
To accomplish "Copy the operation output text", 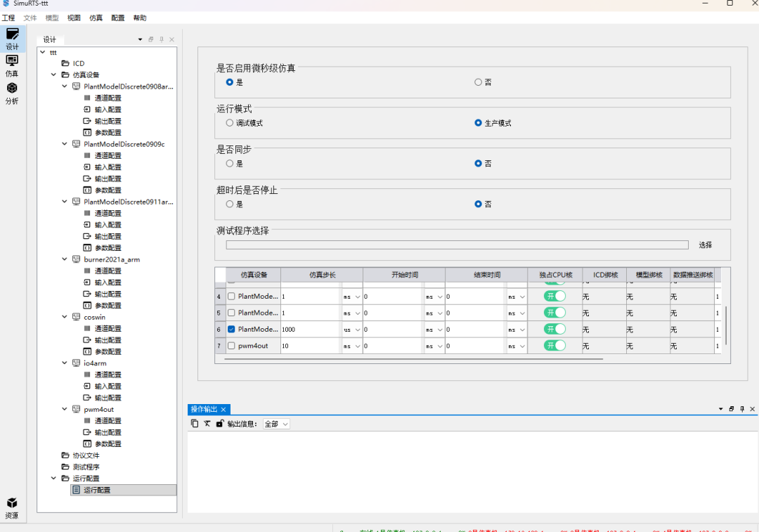I will (195, 424).
